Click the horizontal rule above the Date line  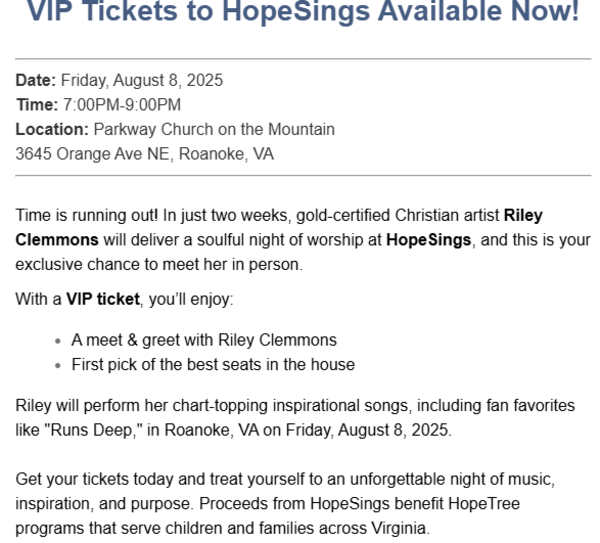point(303,59)
